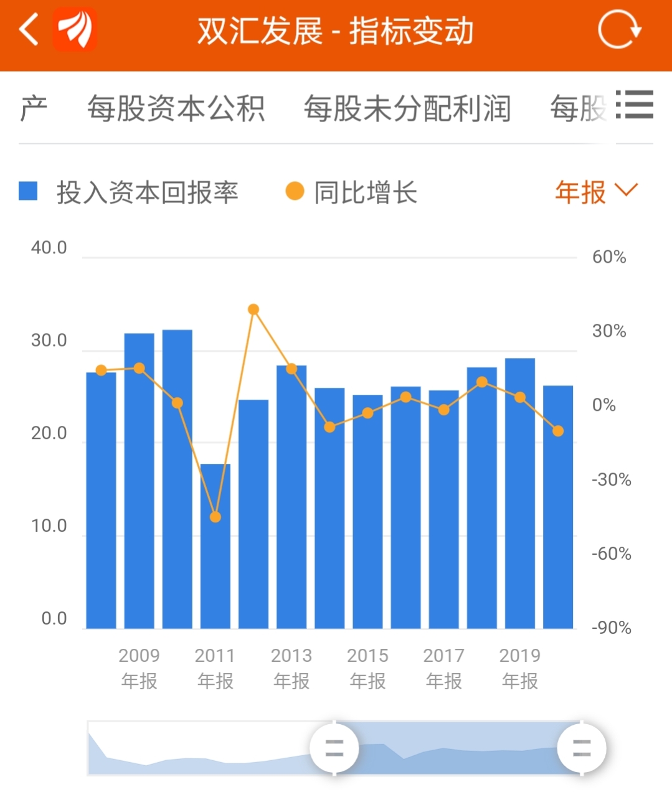The width and height of the screenshot is (672, 797).
Task: Tap the back arrow to return
Action: click(27, 29)
